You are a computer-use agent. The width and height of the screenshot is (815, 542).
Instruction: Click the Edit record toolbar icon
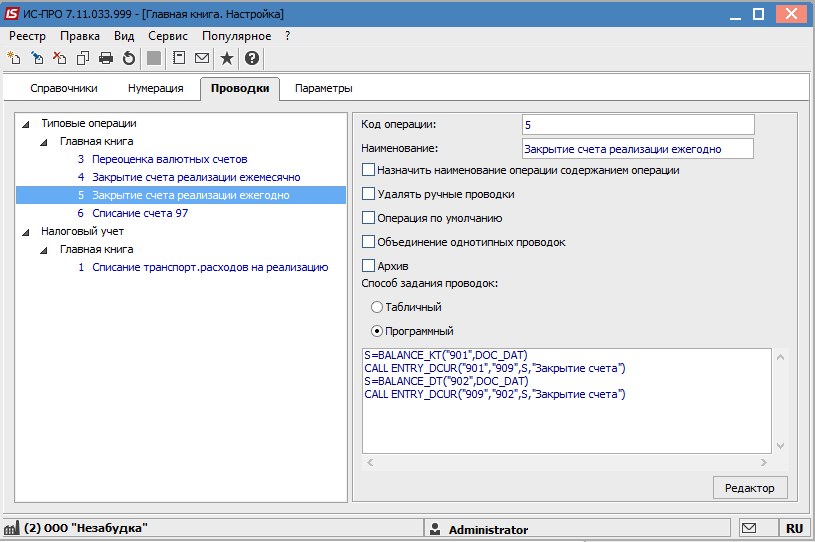tap(36, 58)
